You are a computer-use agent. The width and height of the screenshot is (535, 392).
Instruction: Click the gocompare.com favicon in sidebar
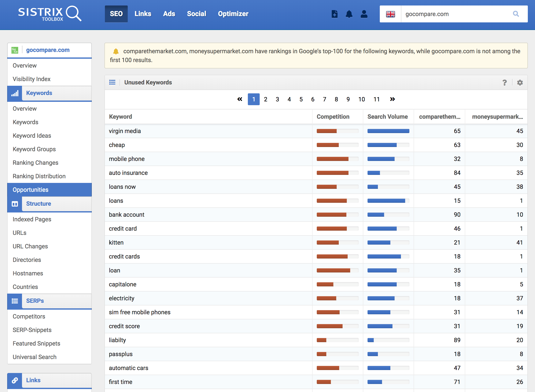coord(15,50)
